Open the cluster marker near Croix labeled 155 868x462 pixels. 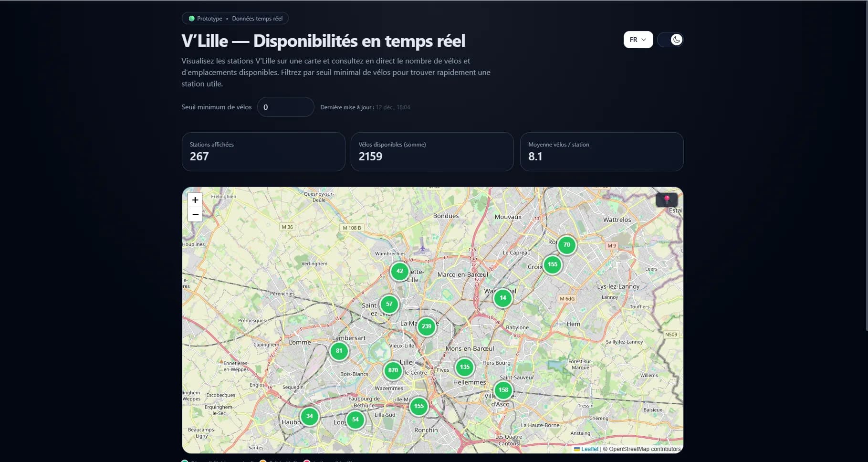(553, 264)
